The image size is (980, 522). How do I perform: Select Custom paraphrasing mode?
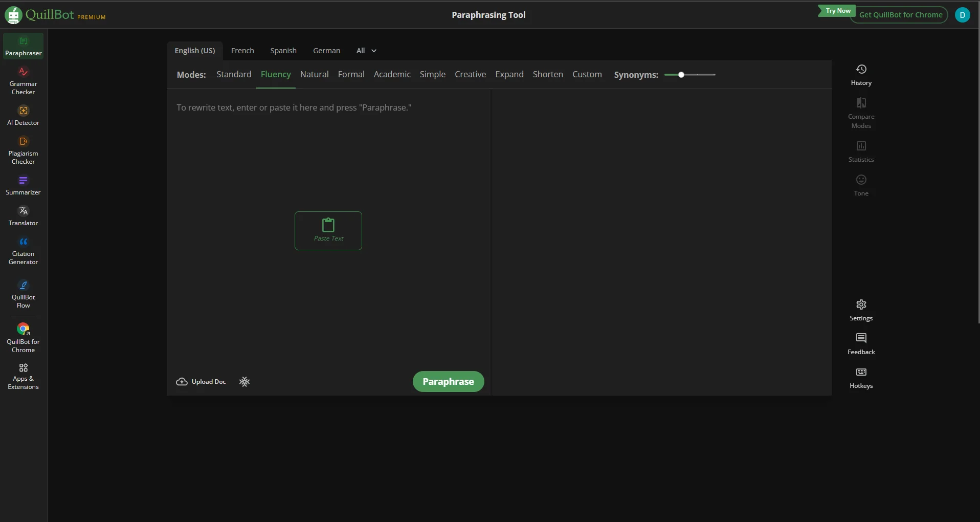tap(587, 74)
